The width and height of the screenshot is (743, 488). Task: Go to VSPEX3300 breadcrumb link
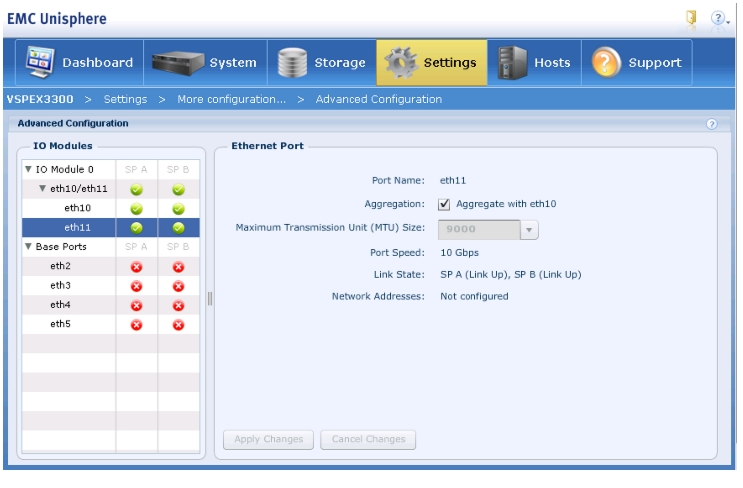tap(40, 99)
